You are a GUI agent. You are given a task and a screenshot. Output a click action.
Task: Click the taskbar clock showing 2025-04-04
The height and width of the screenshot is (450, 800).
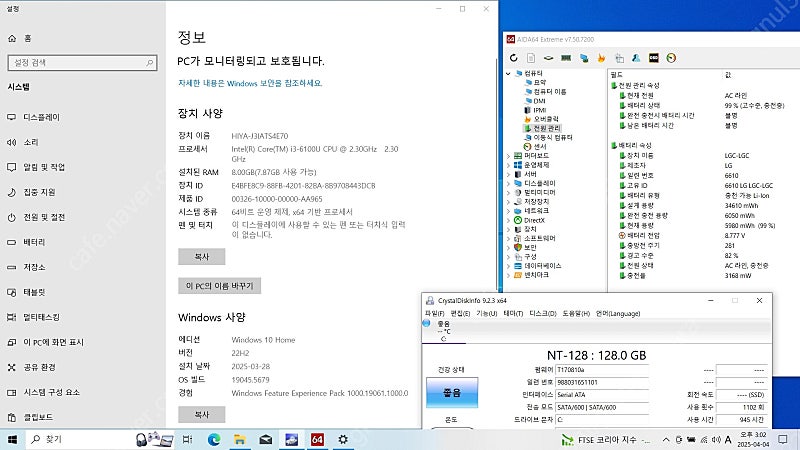coord(753,439)
